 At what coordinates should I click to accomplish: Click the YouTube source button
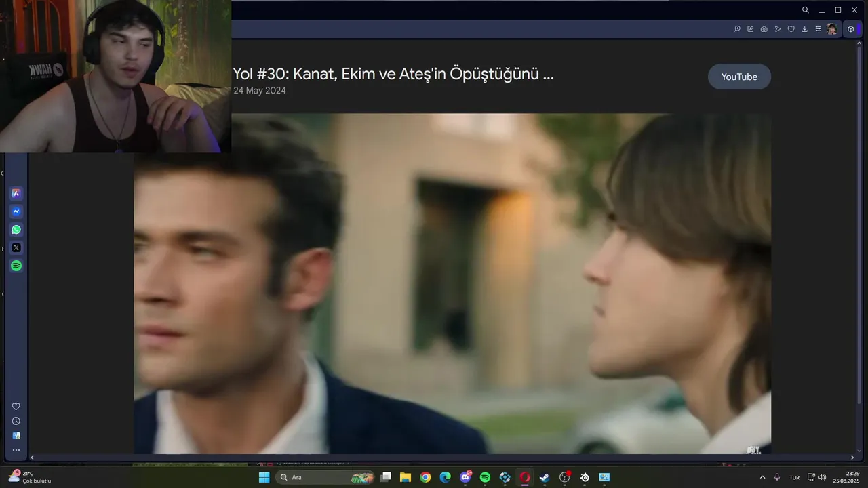click(x=739, y=77)
